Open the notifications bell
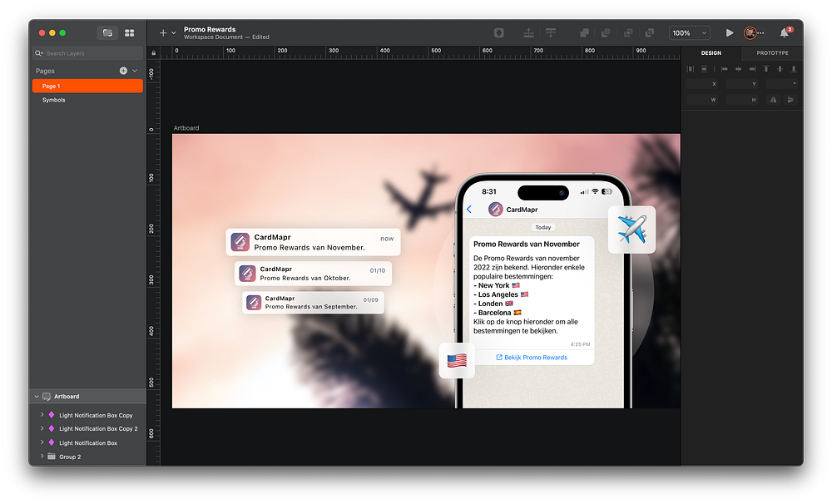 (785, 33)
